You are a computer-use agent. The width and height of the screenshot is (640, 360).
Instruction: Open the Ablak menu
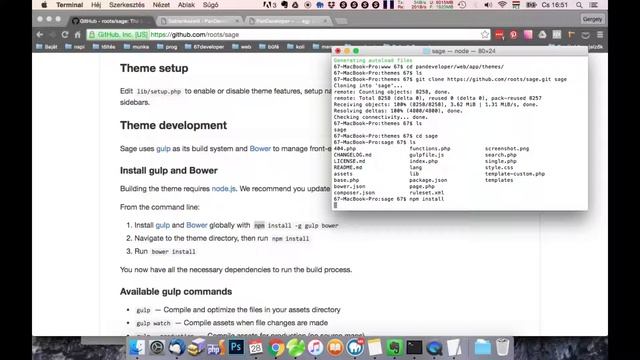(x=186, y=5)
